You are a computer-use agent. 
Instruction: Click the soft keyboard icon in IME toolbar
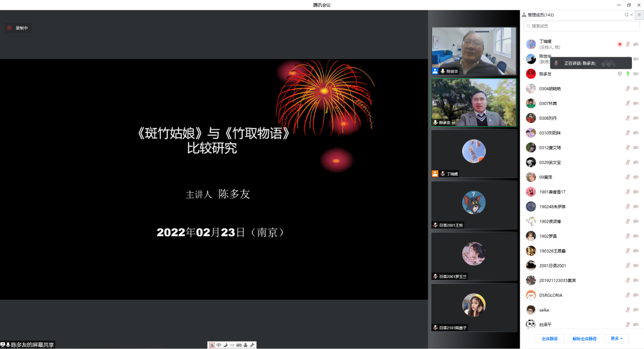[x=239, y=345]
